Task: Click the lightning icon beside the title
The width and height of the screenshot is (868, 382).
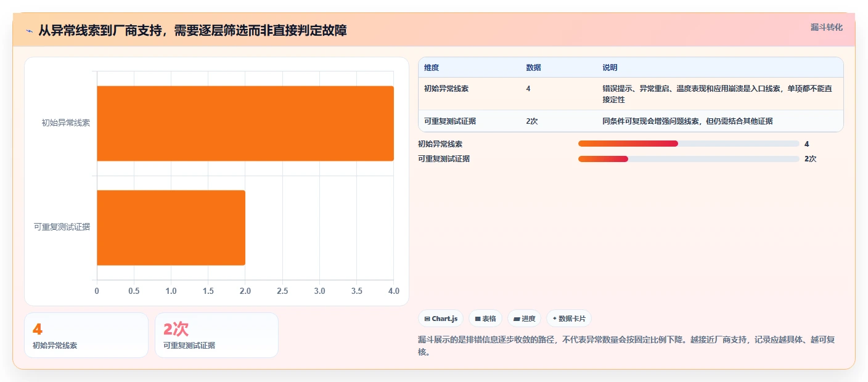Action: click(x=30, y=30)
